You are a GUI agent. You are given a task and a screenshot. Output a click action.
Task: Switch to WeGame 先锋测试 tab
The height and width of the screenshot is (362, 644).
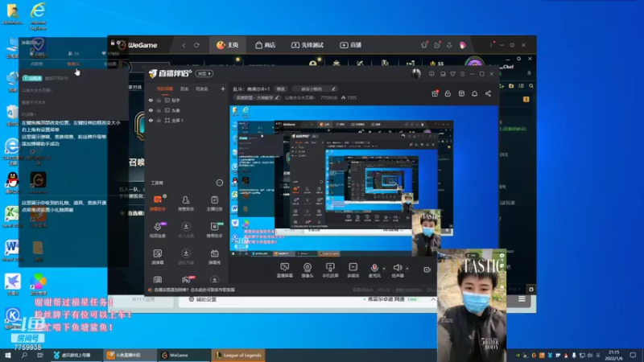pyautogui.click(x=308, y=45)
